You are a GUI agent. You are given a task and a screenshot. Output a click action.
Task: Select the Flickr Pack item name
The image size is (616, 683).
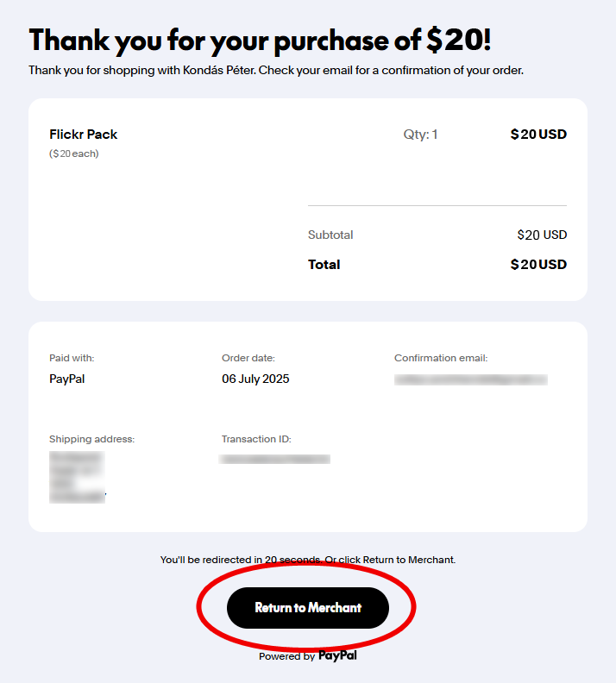(x=84, y=135)
